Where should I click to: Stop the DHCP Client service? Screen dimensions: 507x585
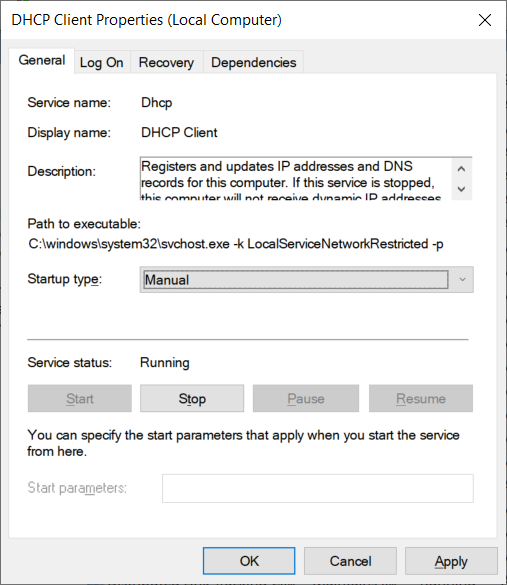coord(192,398)
